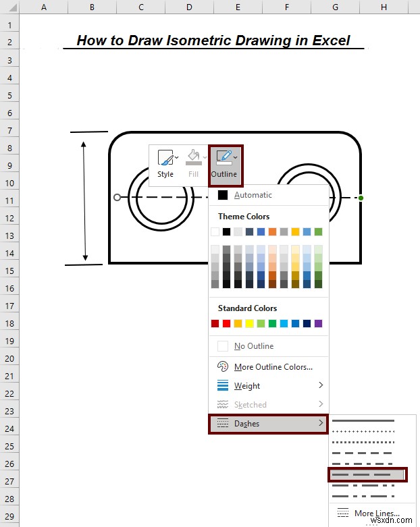Open More Outline Colors dialog
Image resolution: width=420 pixels, height=527 pixels.
pos(268,366)
